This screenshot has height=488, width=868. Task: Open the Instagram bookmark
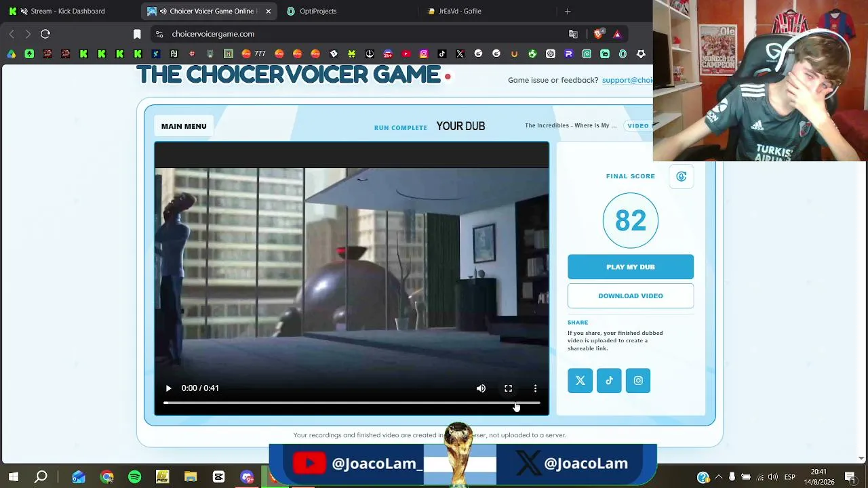tap(424, 54)
